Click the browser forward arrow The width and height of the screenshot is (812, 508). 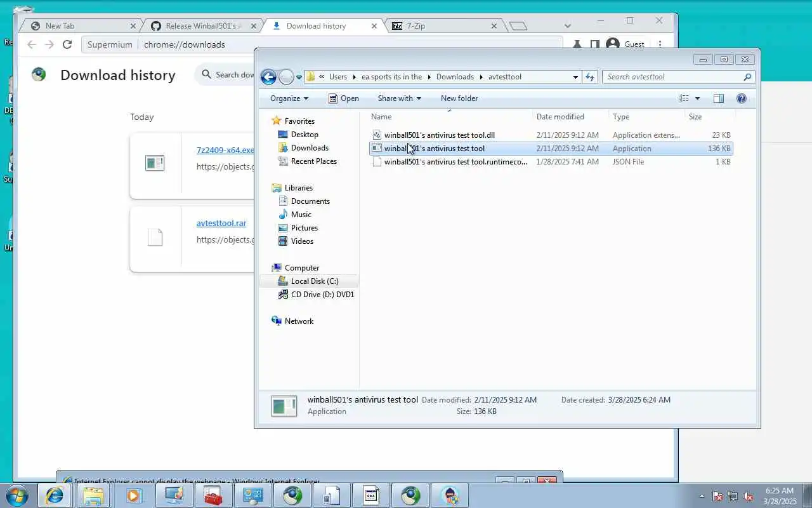[x=49, y=44]
